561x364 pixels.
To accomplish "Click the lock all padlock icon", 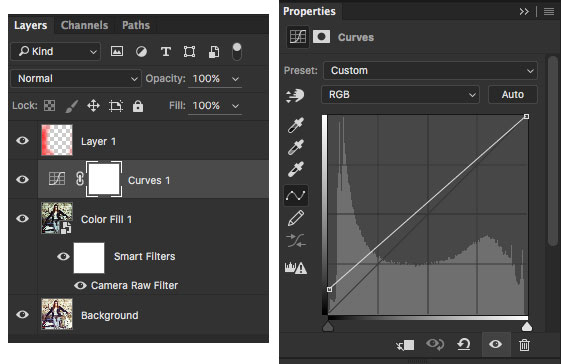I will [138, 106].
